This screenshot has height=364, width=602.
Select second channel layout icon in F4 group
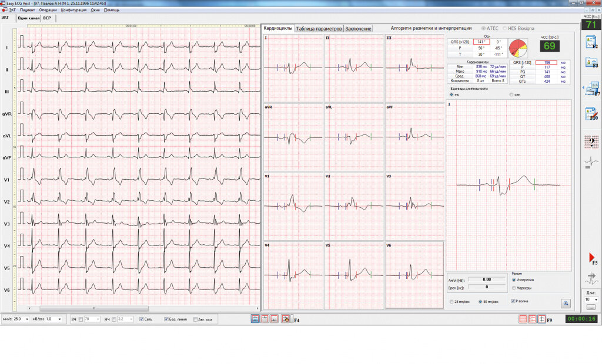[x=265, y=319]
